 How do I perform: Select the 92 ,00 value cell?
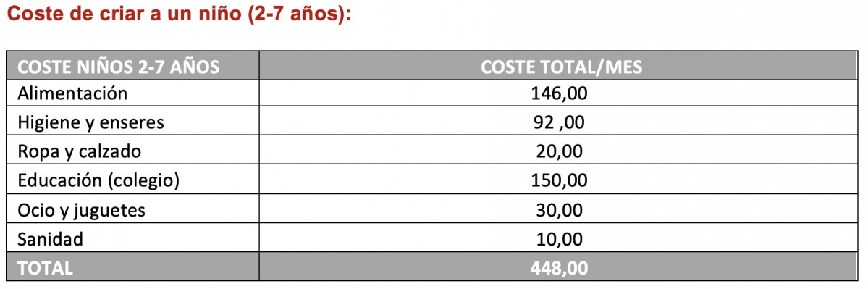tap(559, 122)
